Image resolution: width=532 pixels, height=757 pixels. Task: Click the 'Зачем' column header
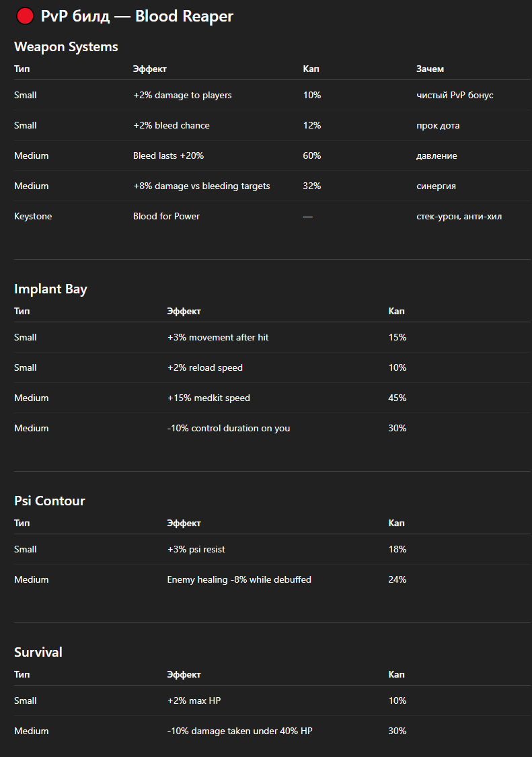click(x=430, y=69)
